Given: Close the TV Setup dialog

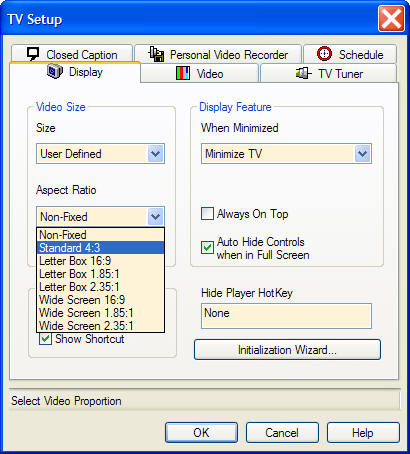Looking at the screenshot, I should 391,19.
